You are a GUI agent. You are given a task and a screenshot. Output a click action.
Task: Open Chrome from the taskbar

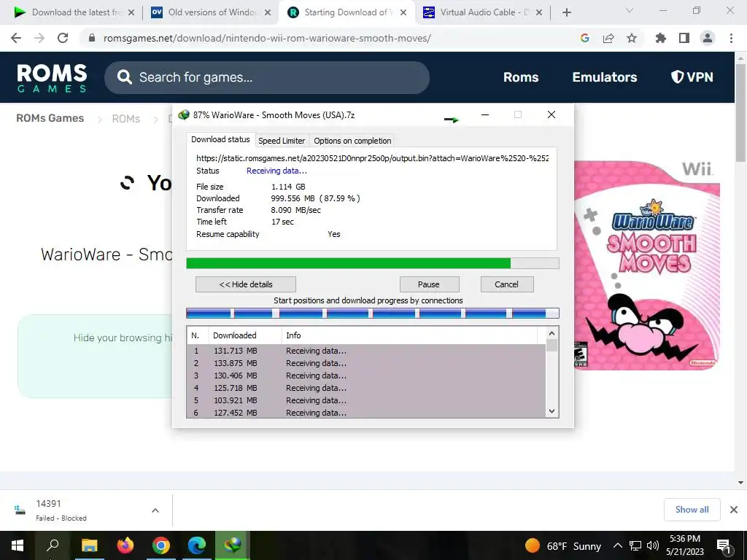pos(161,545)
